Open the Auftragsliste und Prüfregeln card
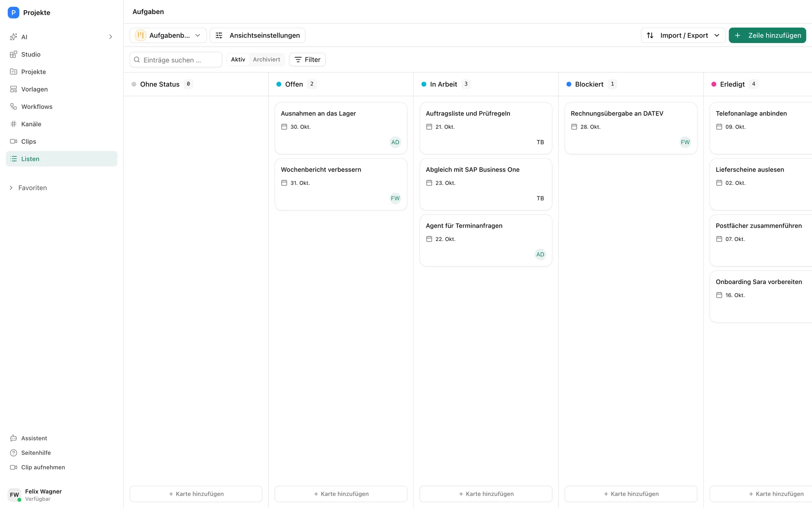812x508 pixels. 486,128
